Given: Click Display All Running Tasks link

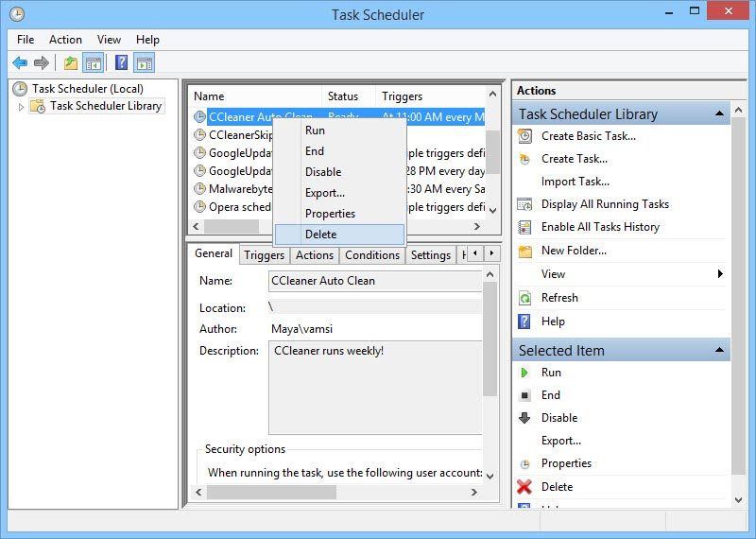Looking at the screenshot, I should [x=605, y=204].
